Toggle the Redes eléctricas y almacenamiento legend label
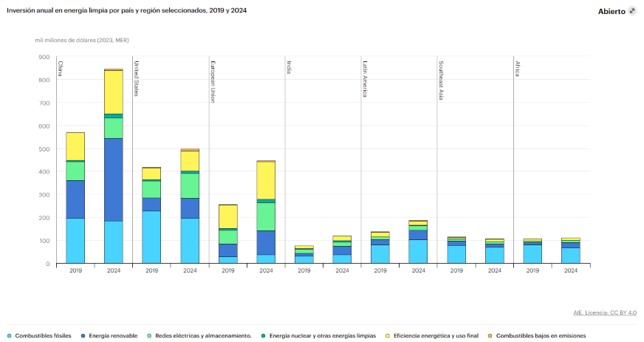 tap(203, 335)
